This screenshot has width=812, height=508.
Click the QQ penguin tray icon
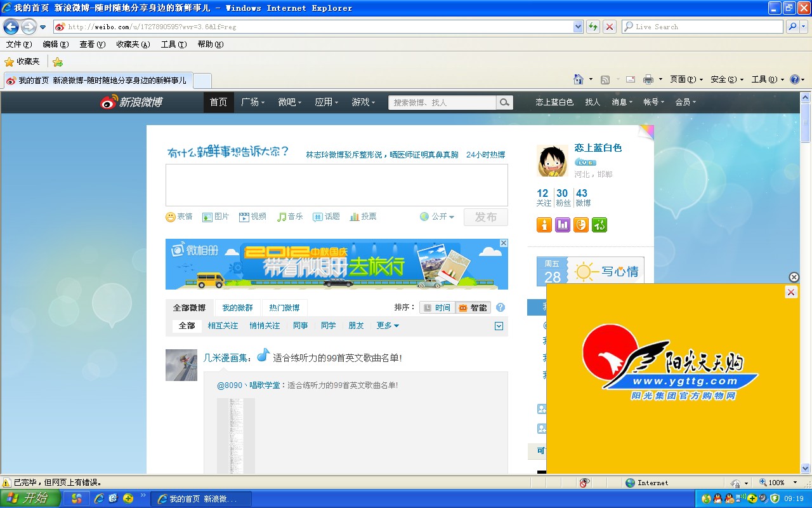(x=717, y=498)
